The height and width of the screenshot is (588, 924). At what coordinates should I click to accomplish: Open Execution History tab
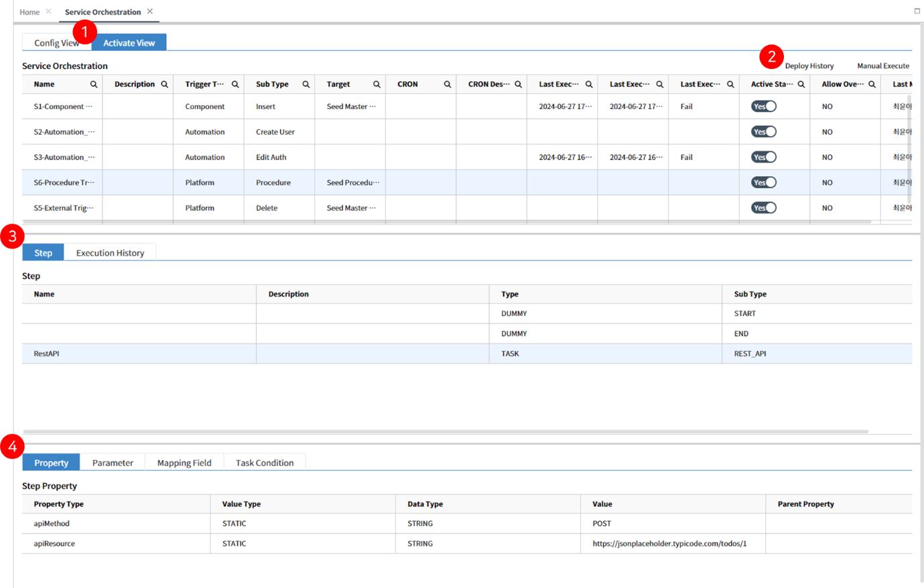click(110, 252)
